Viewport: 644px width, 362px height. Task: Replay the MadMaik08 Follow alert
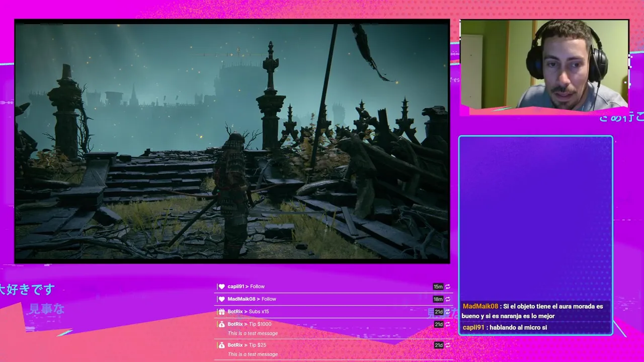(x=448, y=299)
